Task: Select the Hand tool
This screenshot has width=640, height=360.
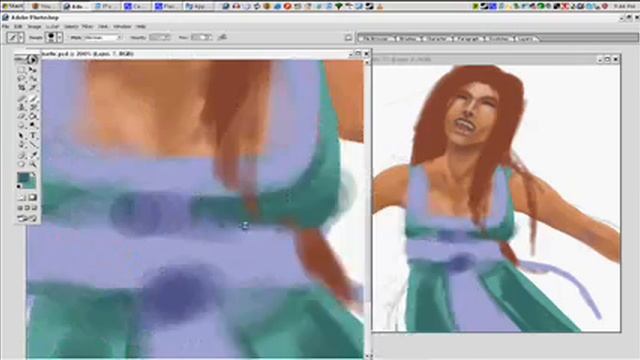Action: tap(22, 164)
